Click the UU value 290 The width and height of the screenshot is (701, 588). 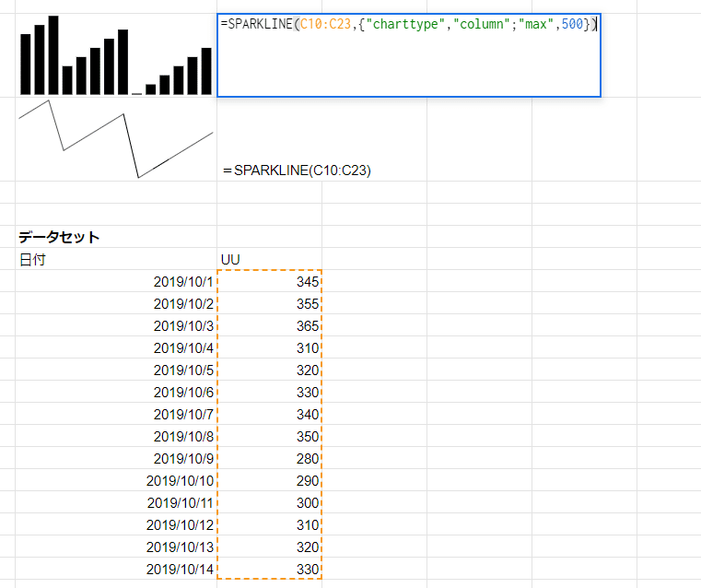[269, 480]
